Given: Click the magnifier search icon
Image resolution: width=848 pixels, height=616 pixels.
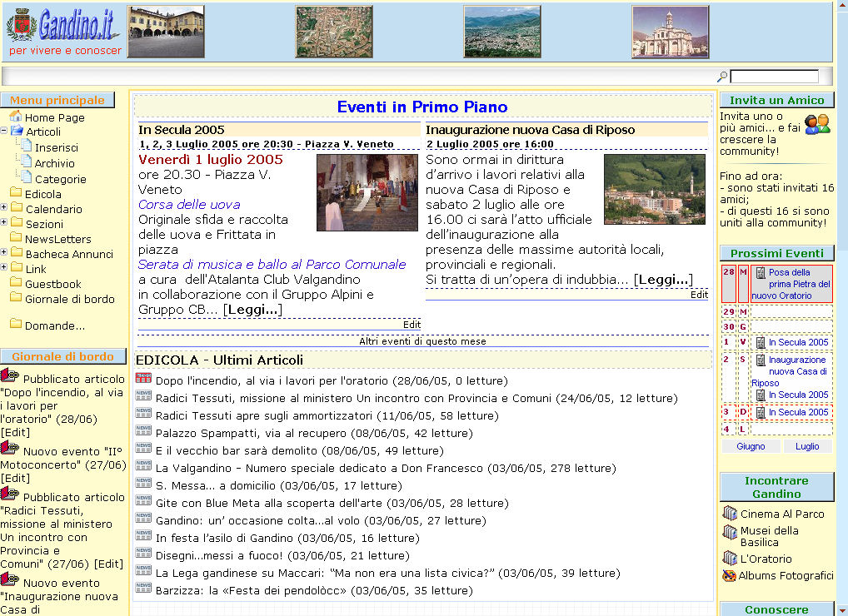Looking at the screenshot, I should (722, 77).
